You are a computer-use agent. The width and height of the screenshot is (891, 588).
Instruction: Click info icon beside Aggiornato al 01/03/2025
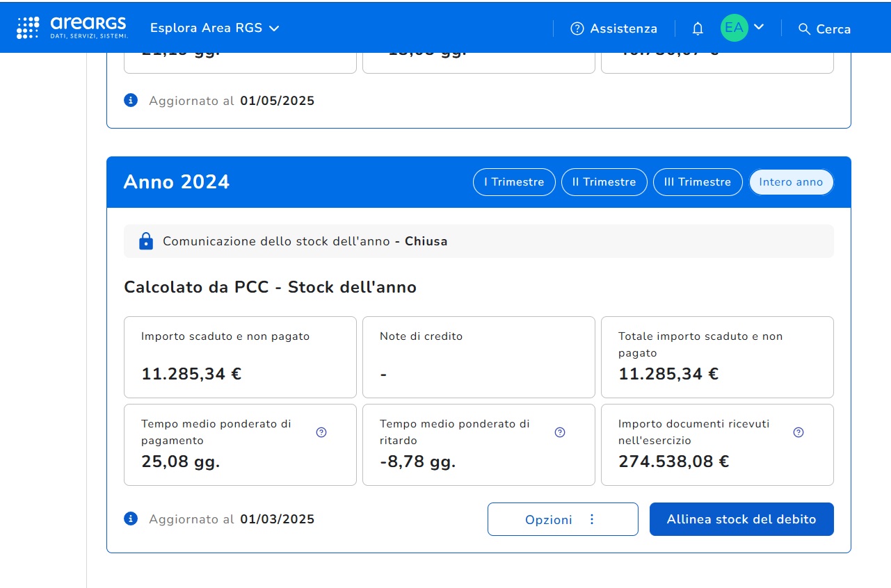coord(131,518)
